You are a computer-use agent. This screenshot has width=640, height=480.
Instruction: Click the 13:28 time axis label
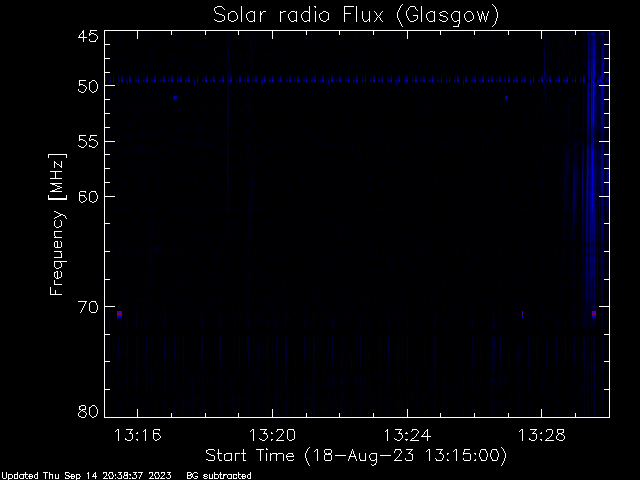[542, 435]
